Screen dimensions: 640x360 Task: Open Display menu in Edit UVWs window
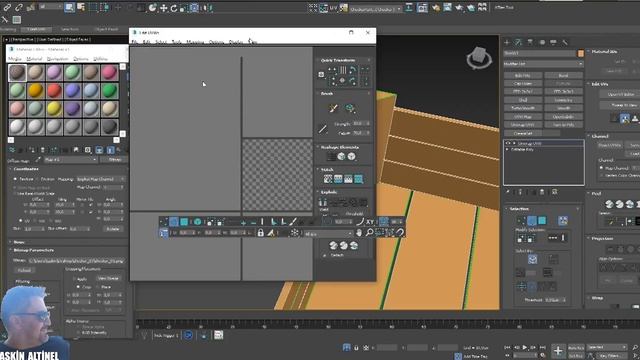(x=236, y=42)
